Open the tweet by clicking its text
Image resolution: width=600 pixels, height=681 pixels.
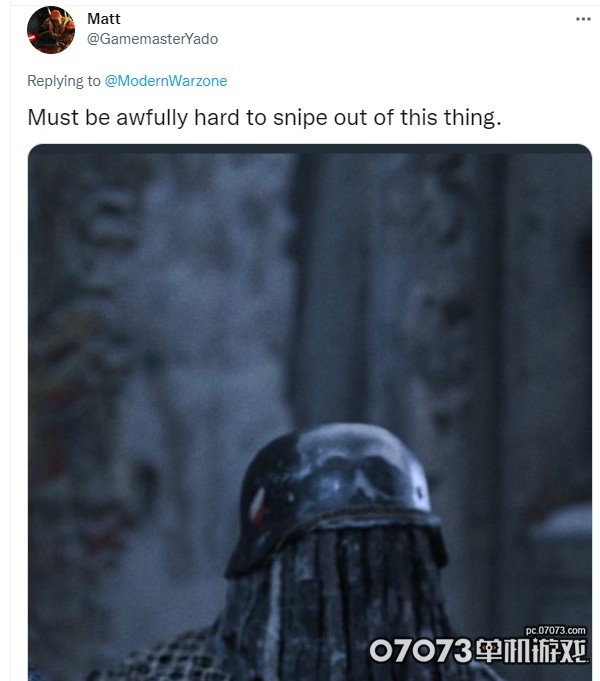tap(264, 118)
